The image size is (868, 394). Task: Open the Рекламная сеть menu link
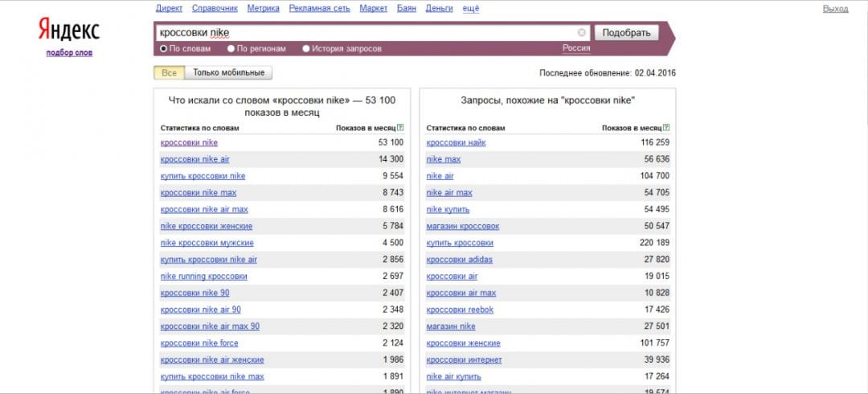[319, 8]
